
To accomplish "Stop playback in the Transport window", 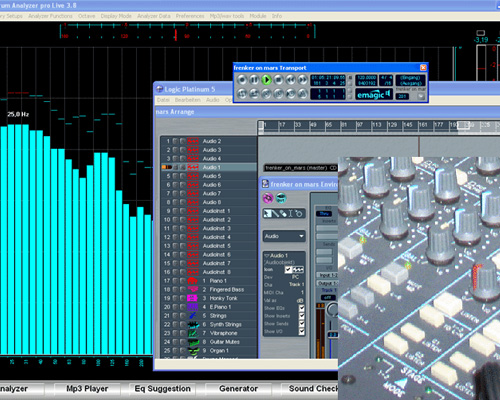I will point(278,80).
